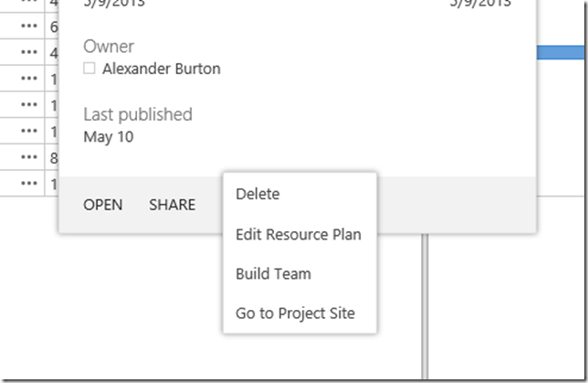The image size is (588, 383).
Task: Choose Go to Project Site
Action: click(295, 314)
